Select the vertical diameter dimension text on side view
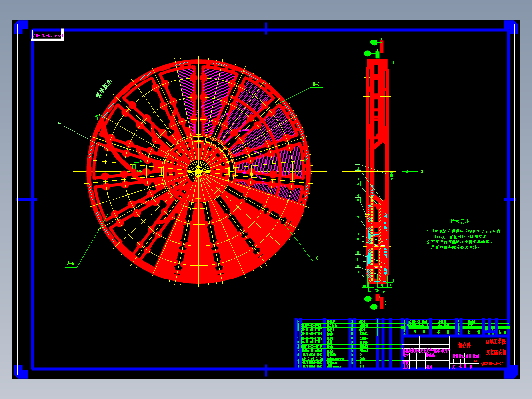This screenshot has height=399, width=532. tap(392, 176)
